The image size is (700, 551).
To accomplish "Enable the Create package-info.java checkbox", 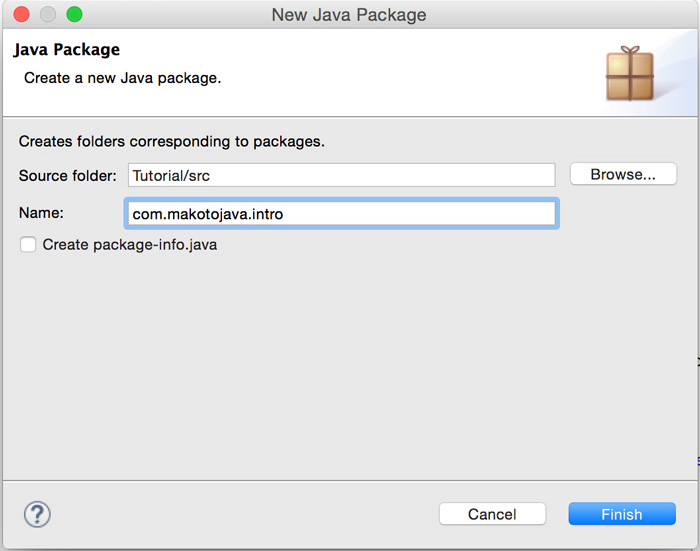I will (28, 244).
